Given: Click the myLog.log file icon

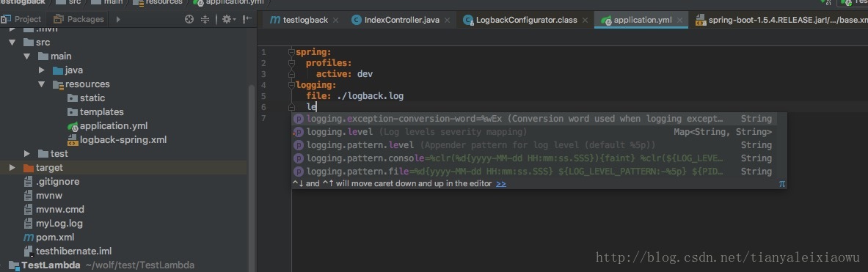Looking at the screenshot, I should pyautogui.click(x=29, y=224).
